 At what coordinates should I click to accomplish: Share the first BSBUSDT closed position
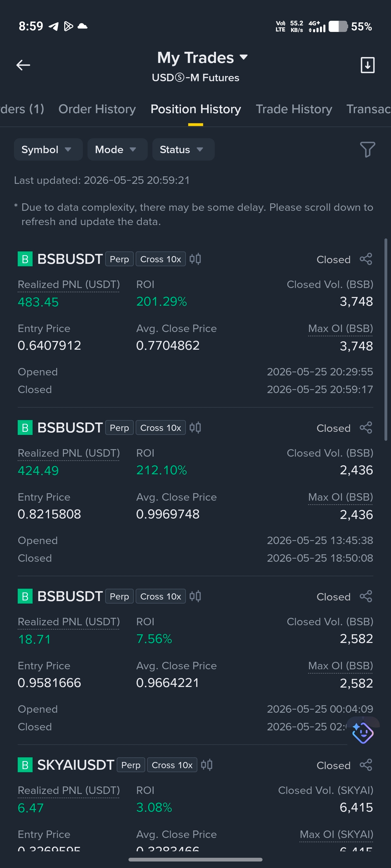point(366,259)
